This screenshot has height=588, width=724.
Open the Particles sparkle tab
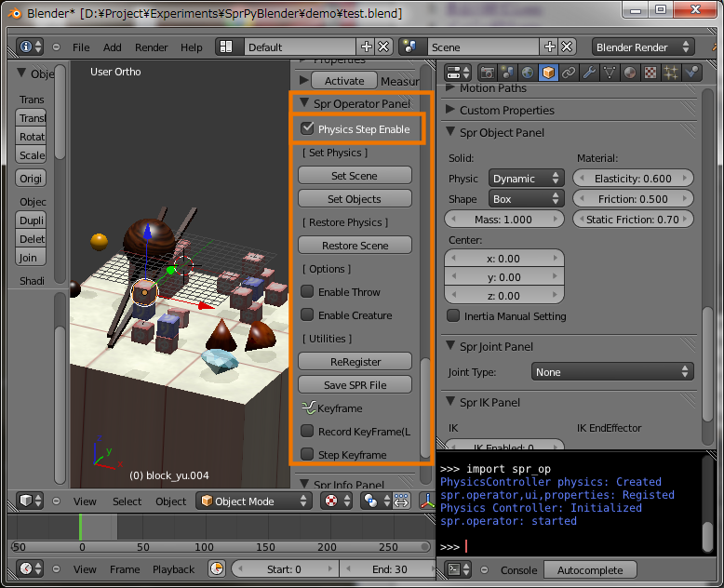(x=670, y=73)
